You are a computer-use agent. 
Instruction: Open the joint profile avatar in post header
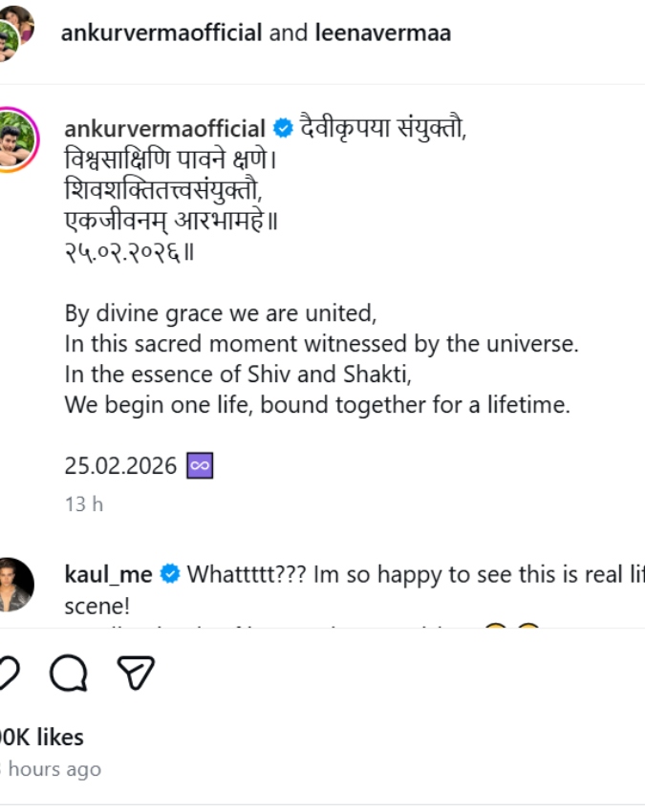(13, 32)
